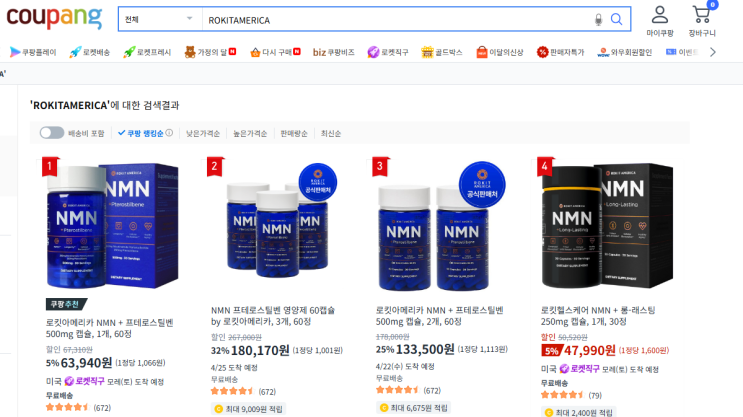
Task: Open the search category dropdown
Action: (x=160, y=19)
